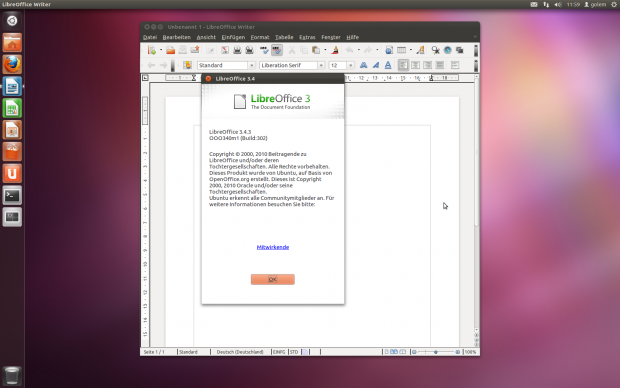Toggle Align Left paragraph button
The width and height of the screenshot is (620, 388).
click(403, 65)
